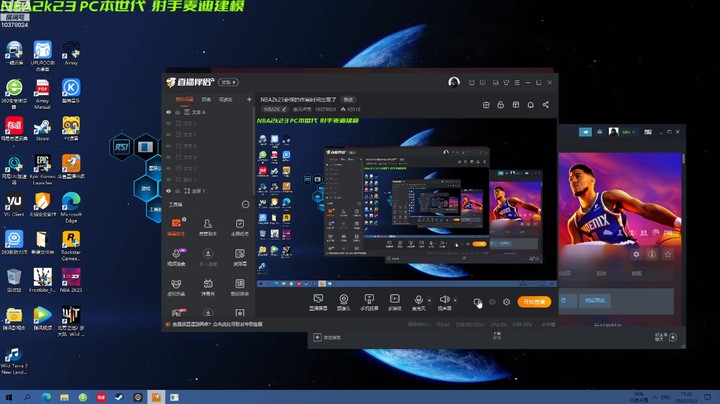Toggle the eye preview icon beside the settings gear
This screenshot has height=404, width=720.
tap(492, 302)
